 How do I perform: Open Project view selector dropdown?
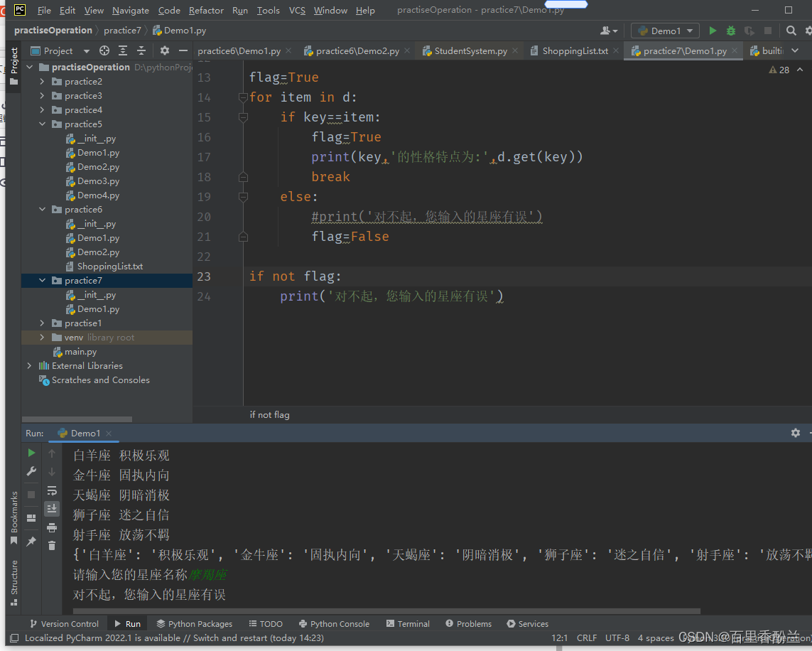pyautogui.click(x=60, y=50)
